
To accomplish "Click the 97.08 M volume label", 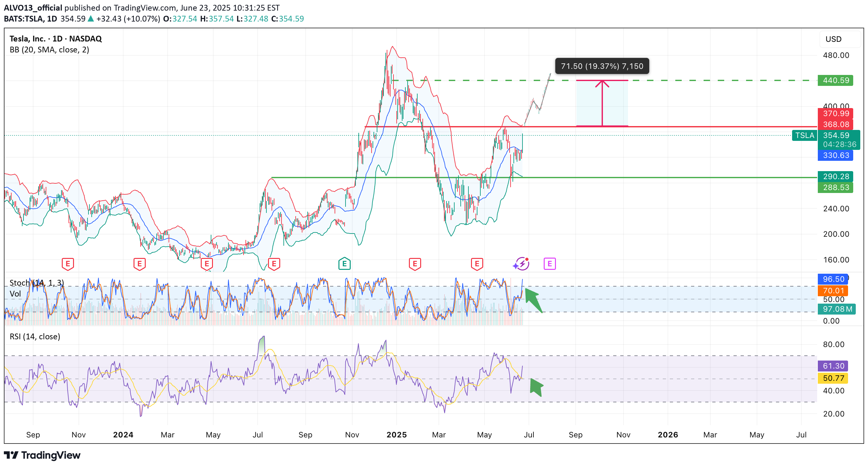I will click(837, 309).
